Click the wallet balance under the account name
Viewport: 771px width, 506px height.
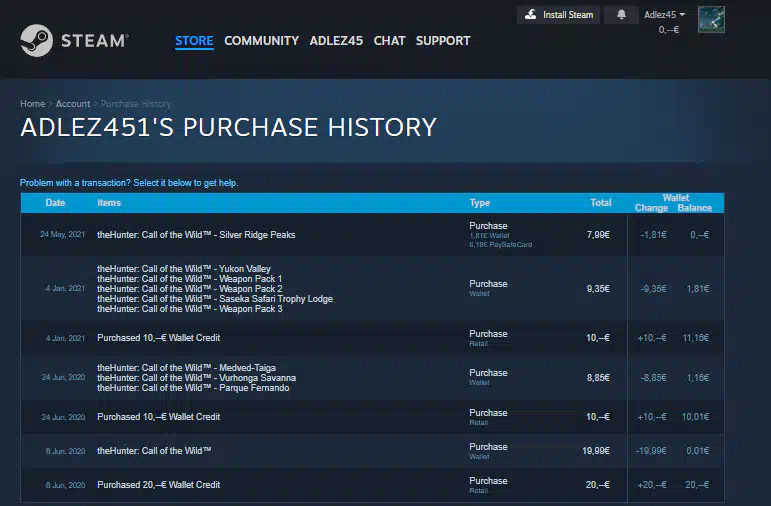pyautogui.click(x=669, y=30)
